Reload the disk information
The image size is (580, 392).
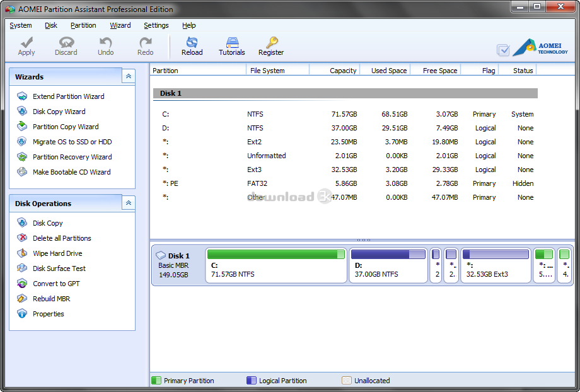coord(192,46)
